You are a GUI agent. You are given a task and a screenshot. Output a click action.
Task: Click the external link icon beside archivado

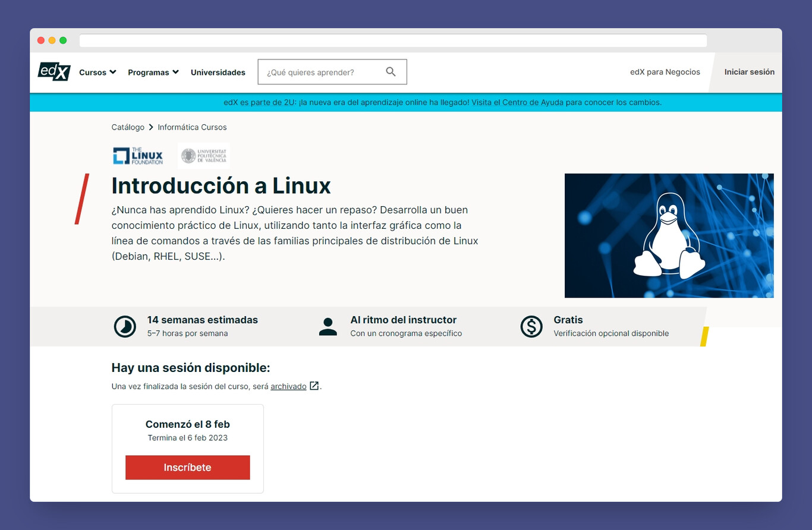[313, 386]
